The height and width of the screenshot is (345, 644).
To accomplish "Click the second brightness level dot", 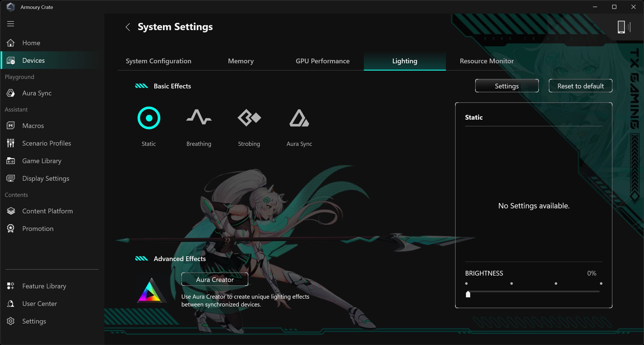I will (x=511, y=283).
